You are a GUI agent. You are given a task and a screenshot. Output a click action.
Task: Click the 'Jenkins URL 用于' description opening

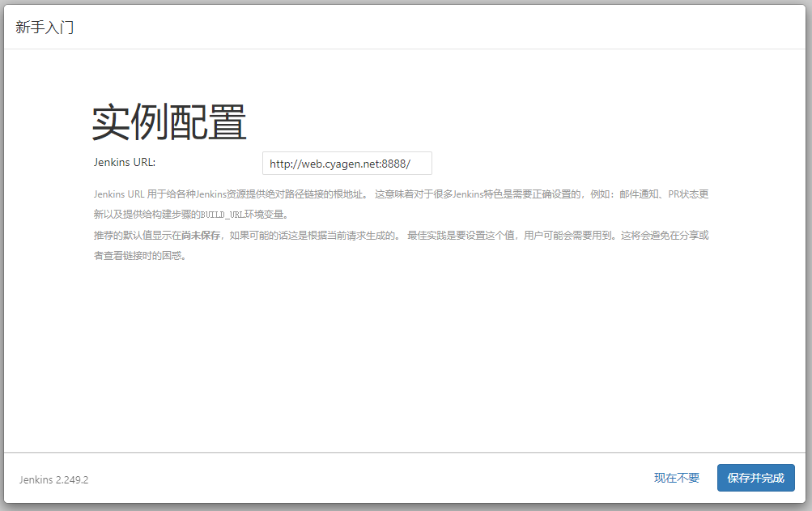pyautogui.click(x=130, y=194)
